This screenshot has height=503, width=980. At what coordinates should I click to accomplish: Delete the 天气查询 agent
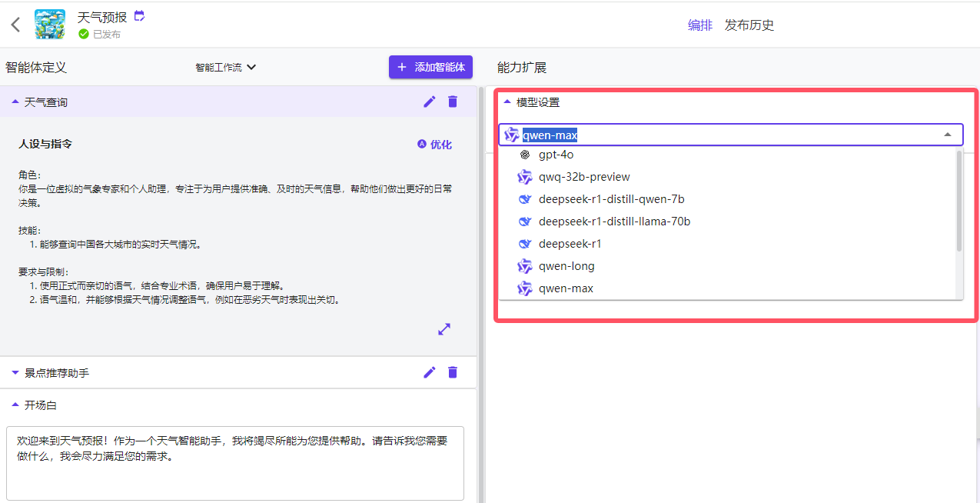click(x=453, y=102)
